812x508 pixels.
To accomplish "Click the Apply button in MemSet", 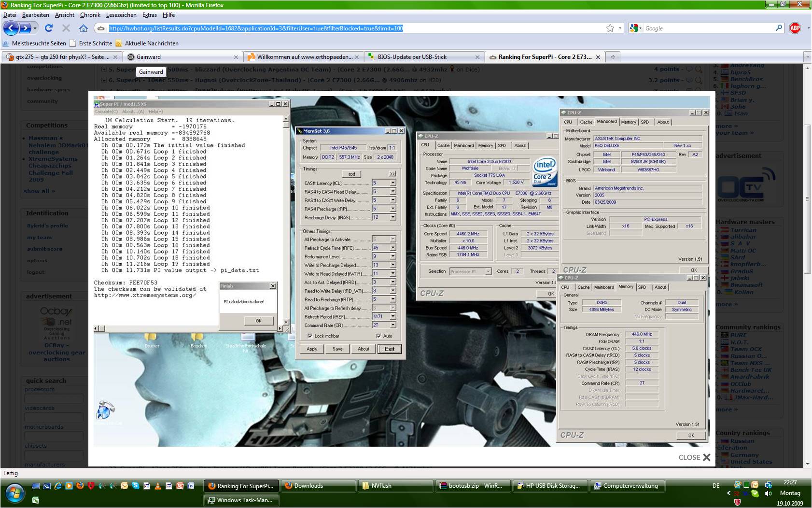I will [x=312, y=349].
